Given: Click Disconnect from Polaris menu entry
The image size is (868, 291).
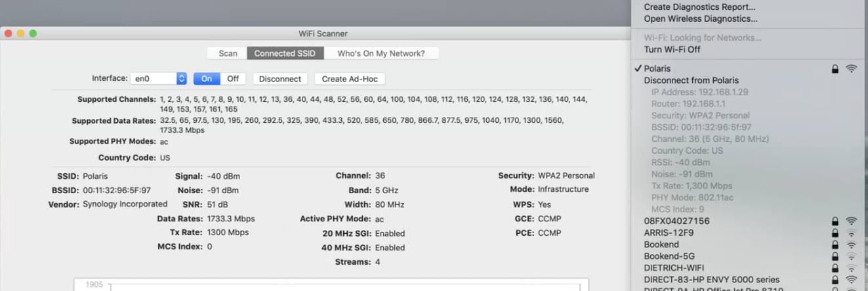Looking at the screenshot, I should (x=691, y=80).
